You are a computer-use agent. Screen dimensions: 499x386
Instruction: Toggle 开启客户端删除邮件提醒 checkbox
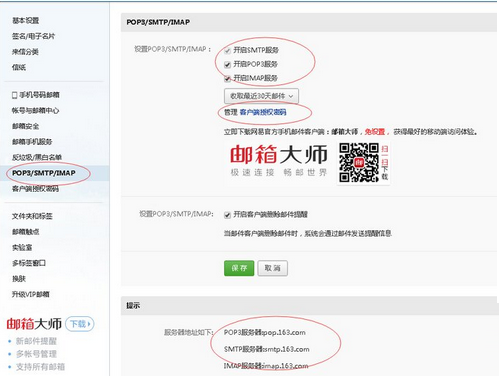point(227,215)
